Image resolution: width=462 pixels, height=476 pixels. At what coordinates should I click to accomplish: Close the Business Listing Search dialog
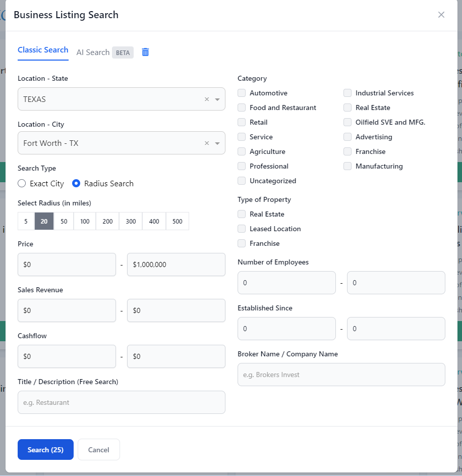441,15
